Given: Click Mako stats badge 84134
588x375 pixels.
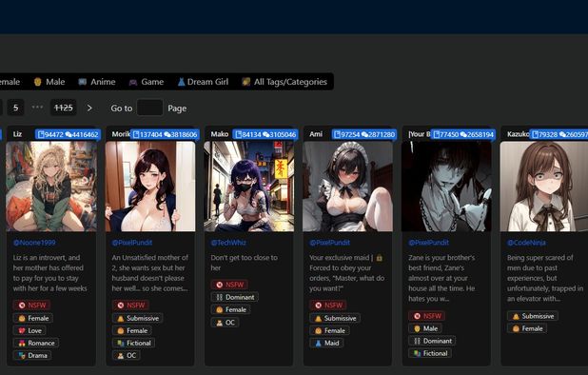Looking at the screenshot, I should [265, 134].
